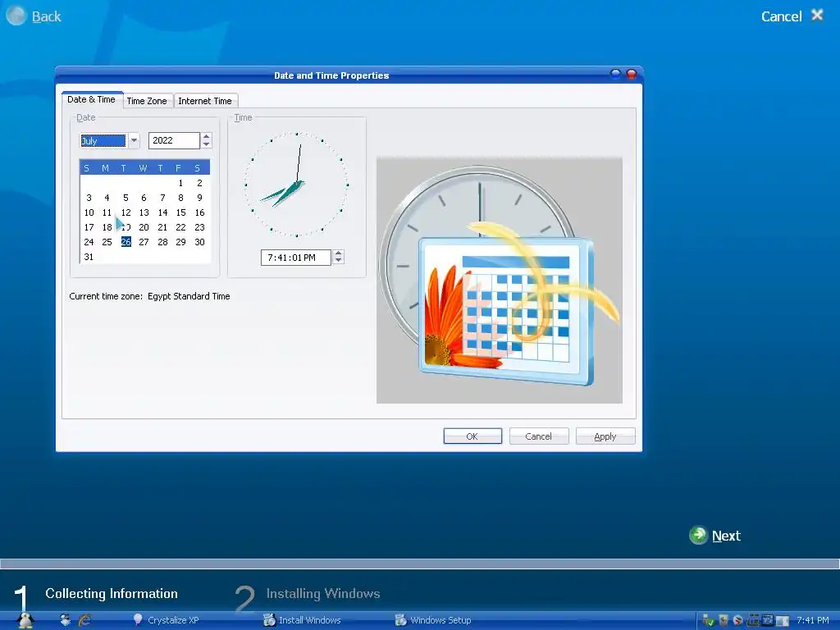Screen dimensions: 840x630
Task: Switch to the Time Zone tab
Action: point(147,101)
